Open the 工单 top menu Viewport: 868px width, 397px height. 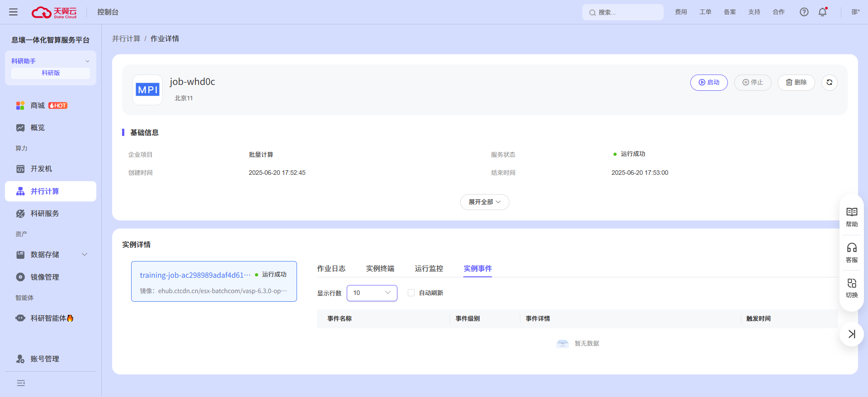705,12
